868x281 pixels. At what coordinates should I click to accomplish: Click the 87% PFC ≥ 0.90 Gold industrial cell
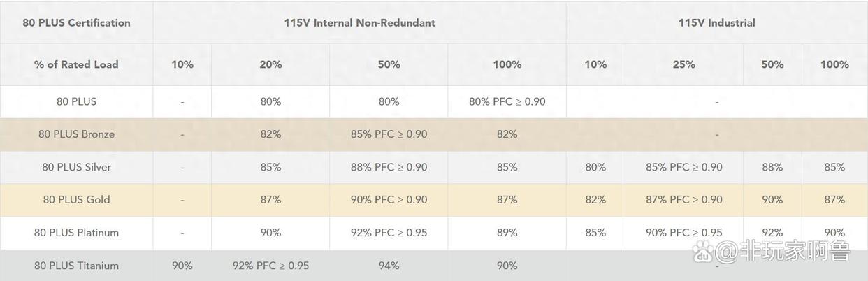click(683, 199)
